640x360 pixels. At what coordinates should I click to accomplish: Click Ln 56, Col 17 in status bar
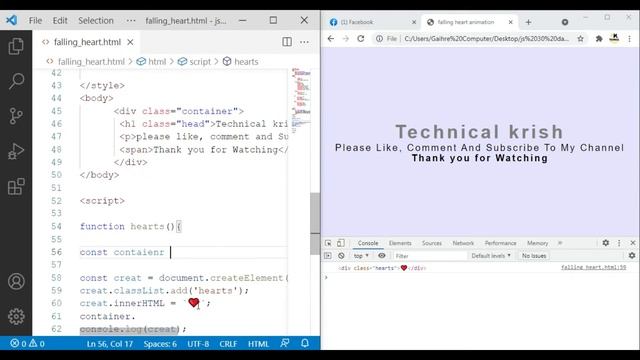pyautogui.click(x=109, y=344)
